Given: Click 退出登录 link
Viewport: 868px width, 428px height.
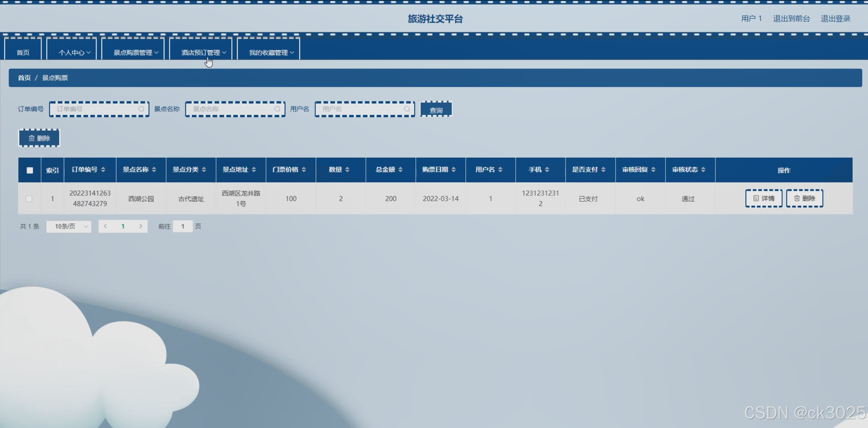Looking at the screenshot, I should (835, 18).
